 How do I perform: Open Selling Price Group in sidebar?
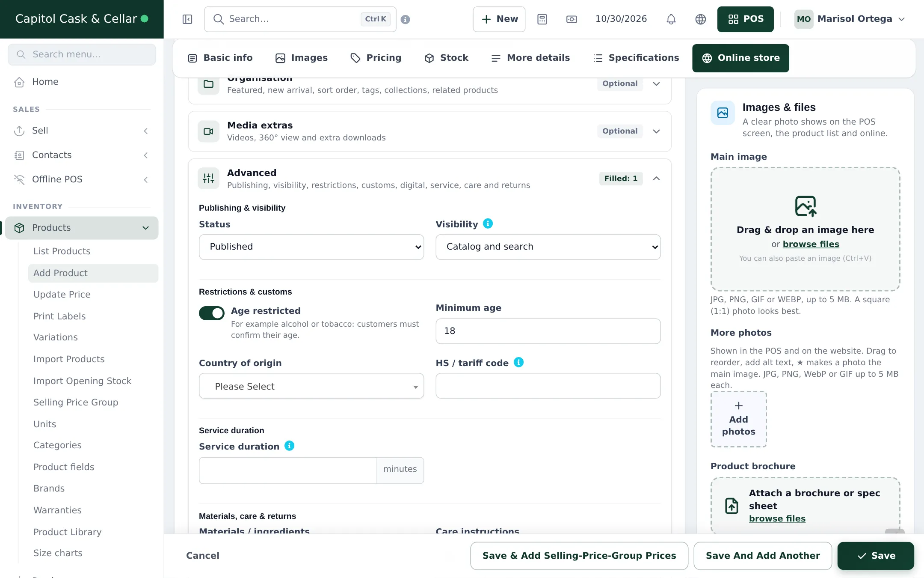[x=76, y=402]
